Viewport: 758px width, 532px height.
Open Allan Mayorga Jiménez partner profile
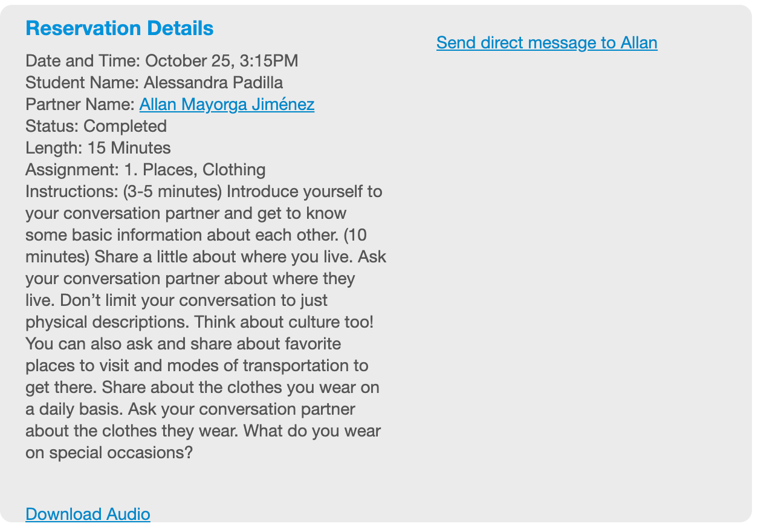tap(227, 105)
